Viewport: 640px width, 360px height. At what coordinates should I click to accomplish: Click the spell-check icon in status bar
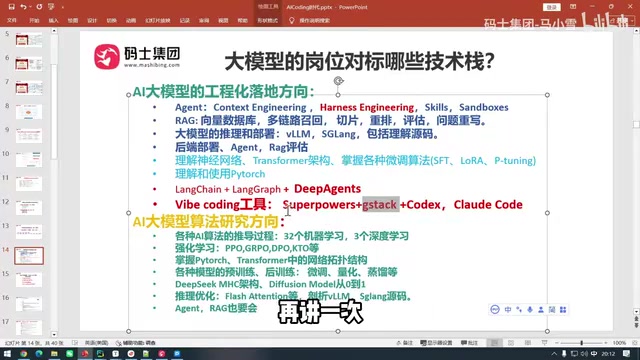[75, 343]
